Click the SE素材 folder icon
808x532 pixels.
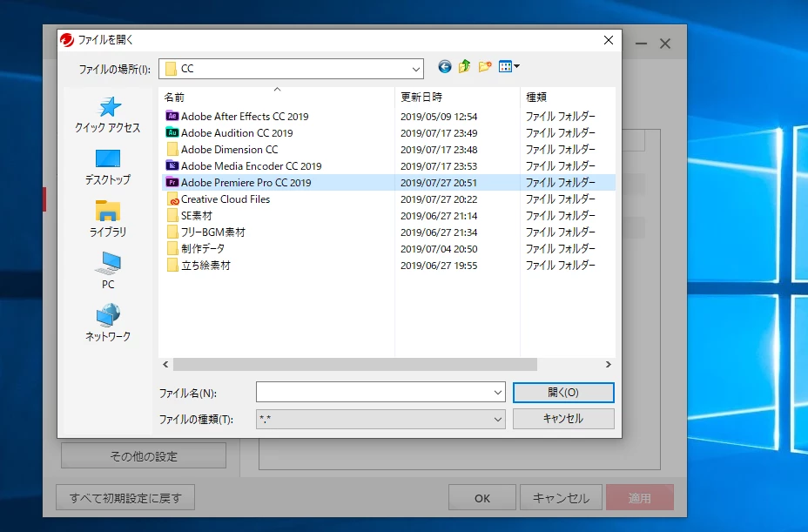coord(172,215)
